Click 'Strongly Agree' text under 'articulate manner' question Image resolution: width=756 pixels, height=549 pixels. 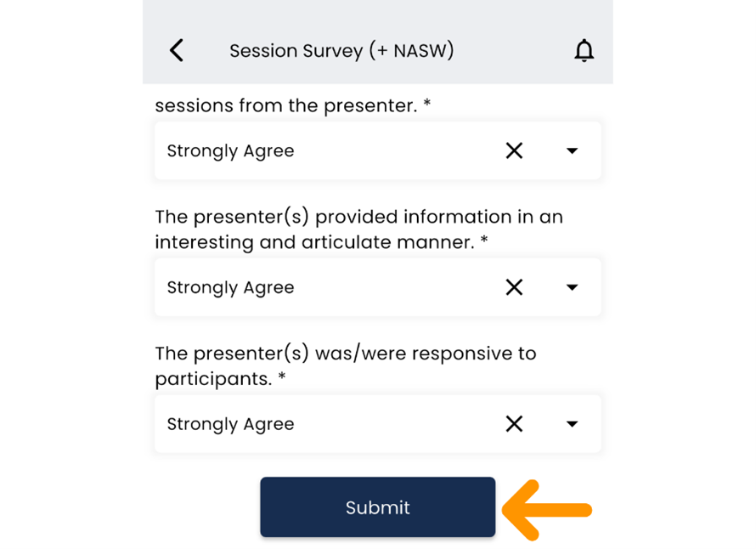(230, 288)
